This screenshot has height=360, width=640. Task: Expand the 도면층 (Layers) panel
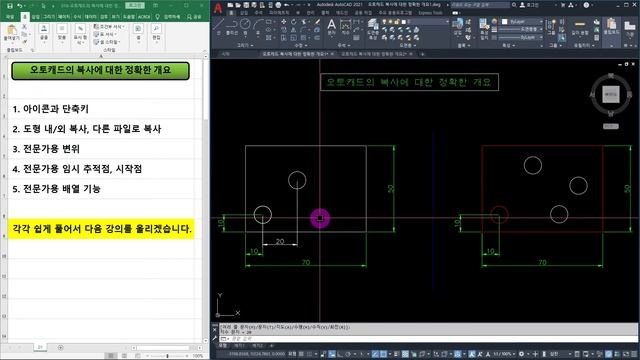407,45
